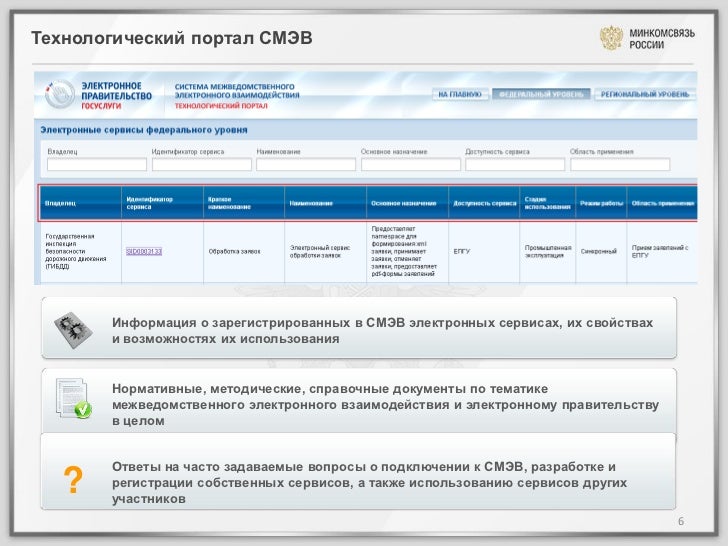Click the slide number 6
The image size is (728, 546).
coord(681,521)
